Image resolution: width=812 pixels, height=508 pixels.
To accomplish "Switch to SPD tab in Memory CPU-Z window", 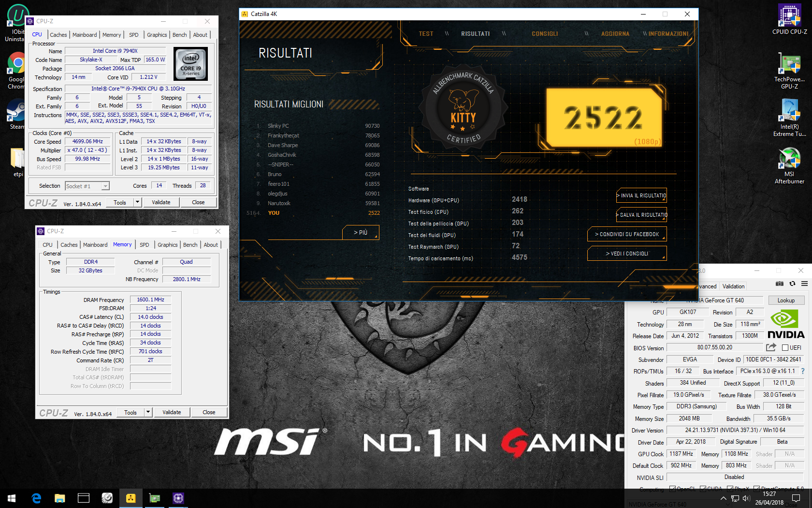I will pos(145,245).
